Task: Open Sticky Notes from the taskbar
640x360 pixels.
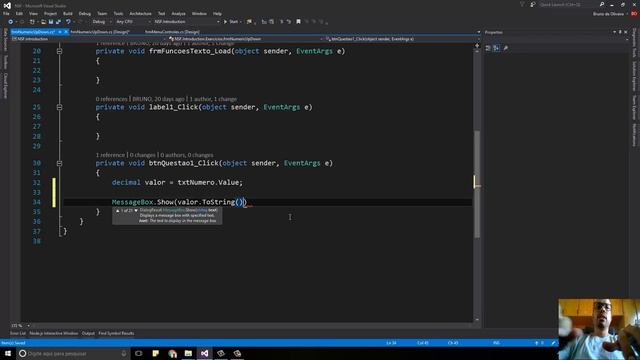Action: click(156, 353)
